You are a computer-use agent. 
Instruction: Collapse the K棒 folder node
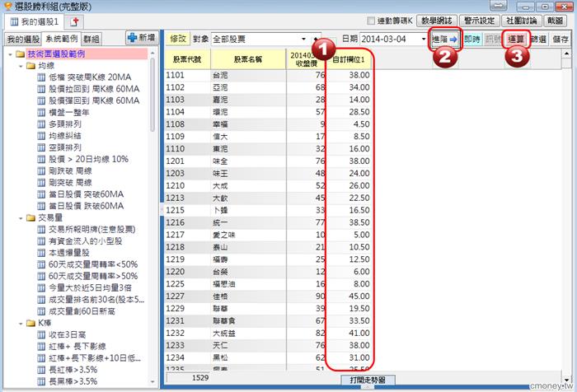tap(21, 324)
